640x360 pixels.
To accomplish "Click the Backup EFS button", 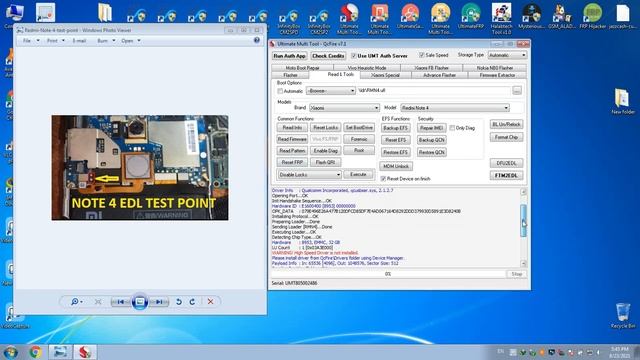I will [x=396, y=128].
